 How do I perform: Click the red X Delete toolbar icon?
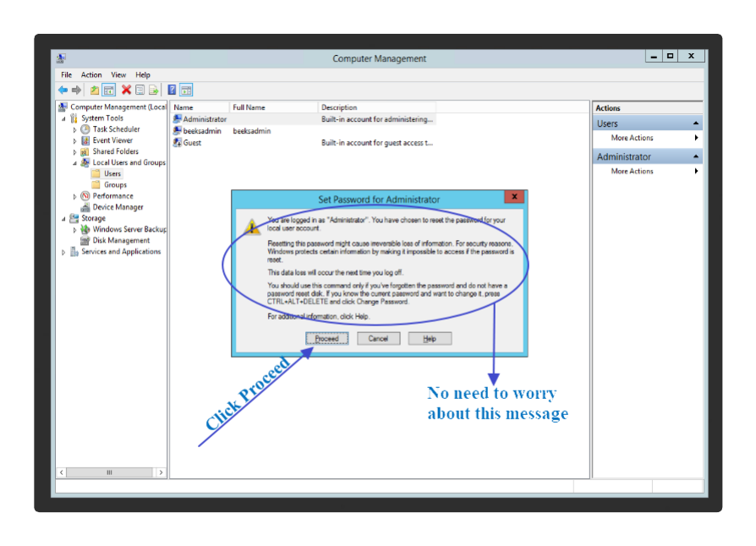click(x=126, y=90)
